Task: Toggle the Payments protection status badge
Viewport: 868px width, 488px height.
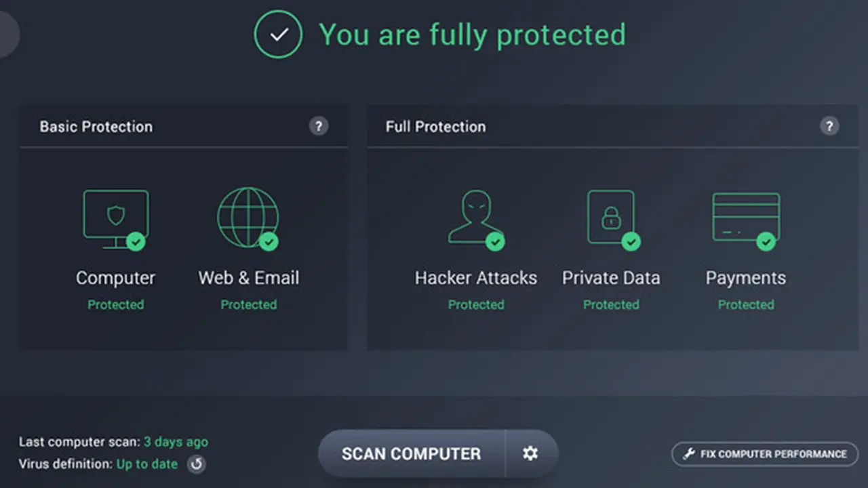Action: click(766, 241)
